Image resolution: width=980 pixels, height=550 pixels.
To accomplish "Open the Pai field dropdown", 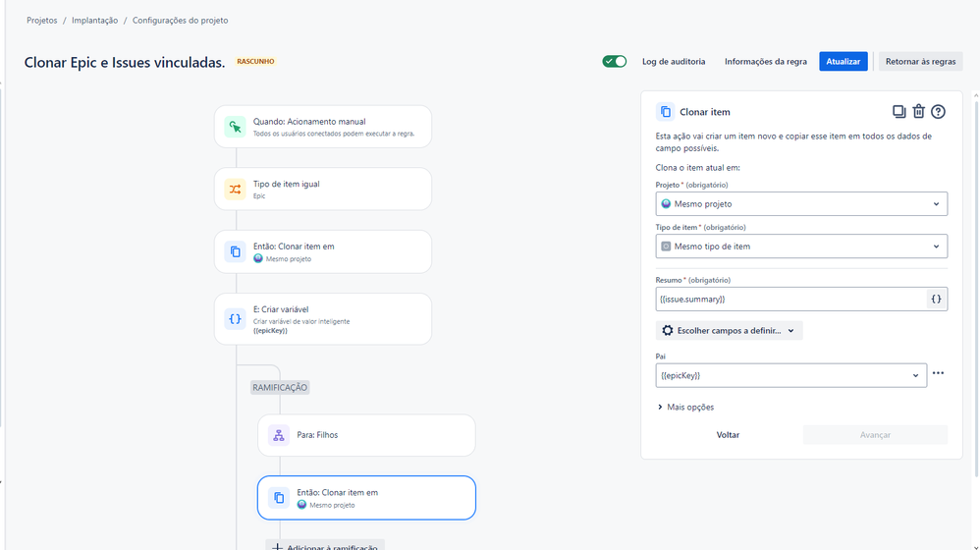I will [790, 375].
